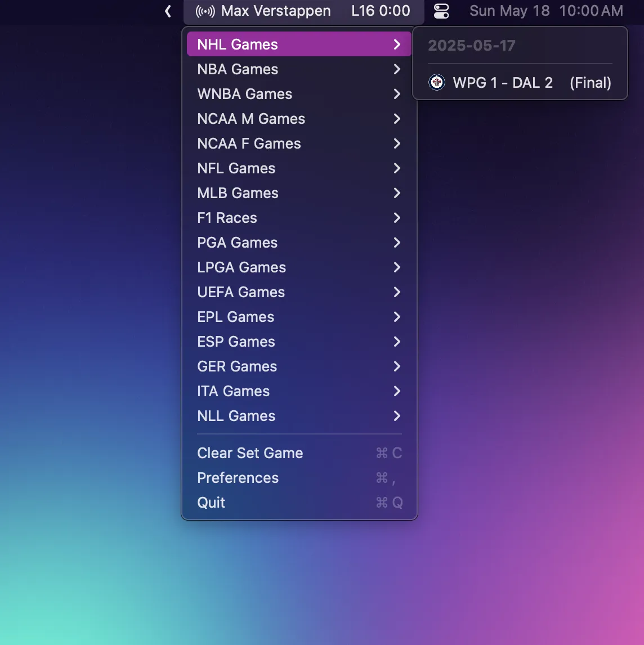Click the L16 0:00 race timer display
Image resolution: width=644 pixels, height=645 pixels.
click(x=380, y=11)
